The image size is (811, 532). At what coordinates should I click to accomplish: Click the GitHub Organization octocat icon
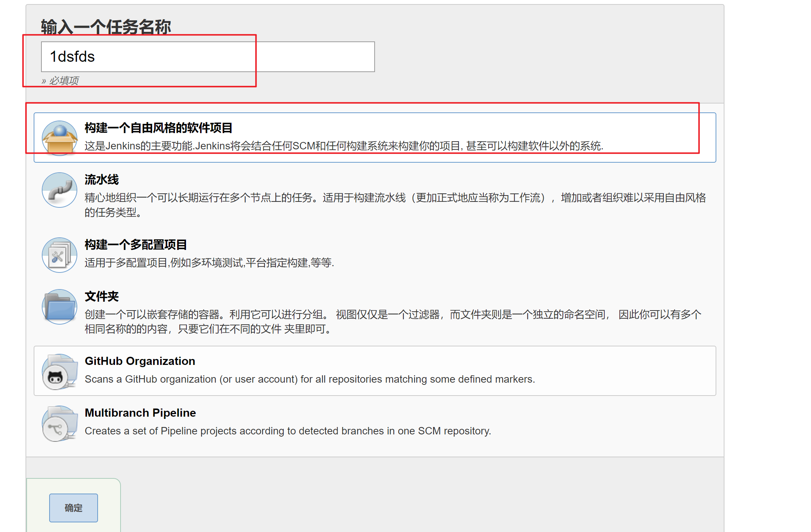click(60, 372)
